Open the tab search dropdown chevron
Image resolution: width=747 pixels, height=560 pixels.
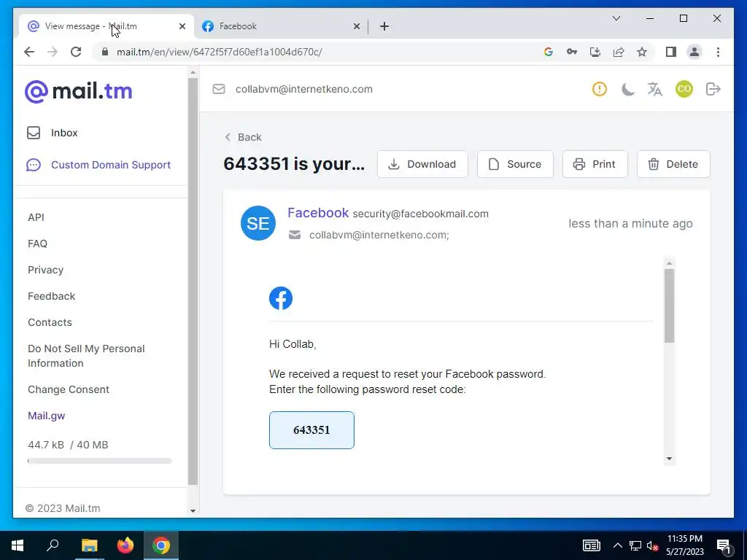[616, 18]
